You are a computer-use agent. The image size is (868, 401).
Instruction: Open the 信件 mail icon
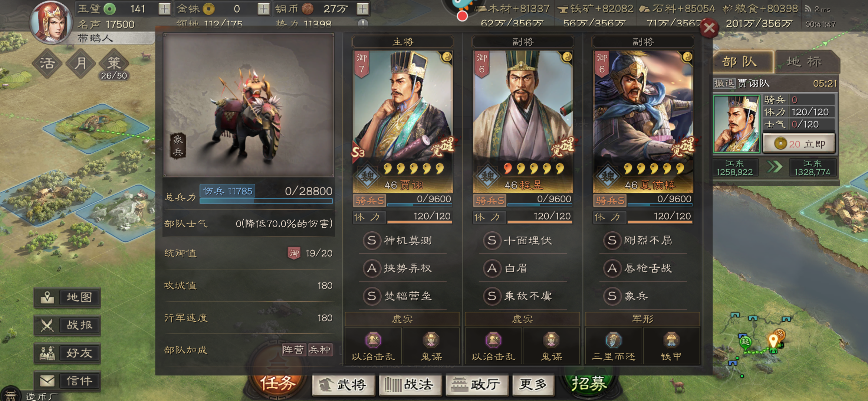(47, 381)
